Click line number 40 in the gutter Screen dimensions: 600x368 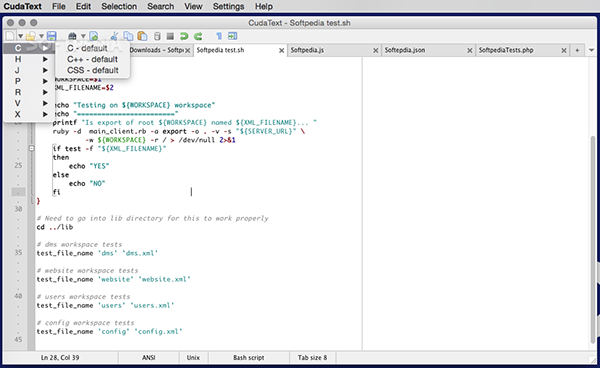point(18,296)
